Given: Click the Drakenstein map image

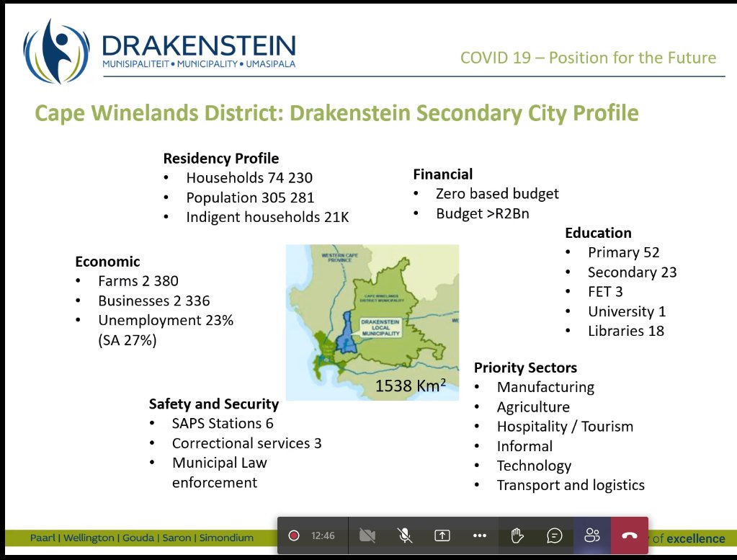Looking at the screenshot, I should [372, 323].
